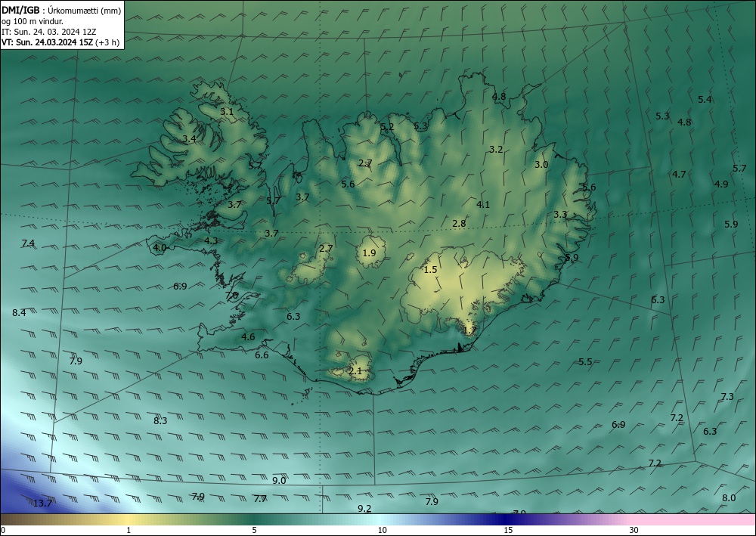Click the legend label 15
This screenshot has height=536, width=756.
coord(508,530)
